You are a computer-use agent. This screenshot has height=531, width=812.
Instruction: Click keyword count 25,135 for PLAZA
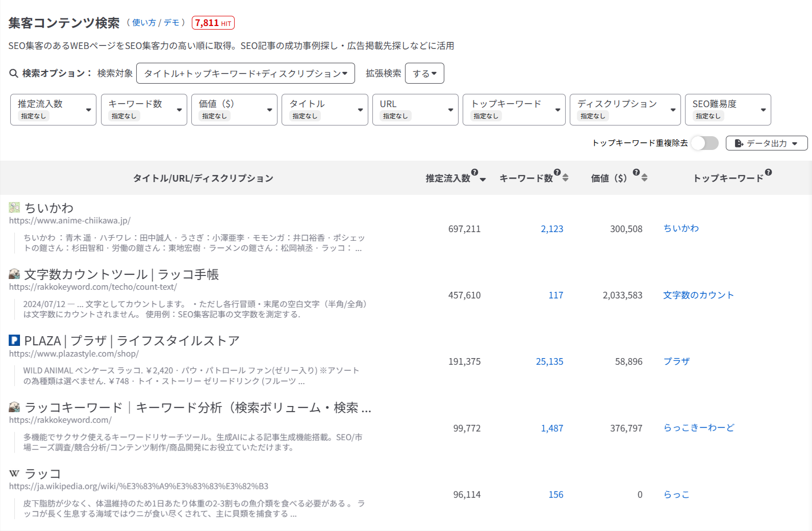[549, 362]
